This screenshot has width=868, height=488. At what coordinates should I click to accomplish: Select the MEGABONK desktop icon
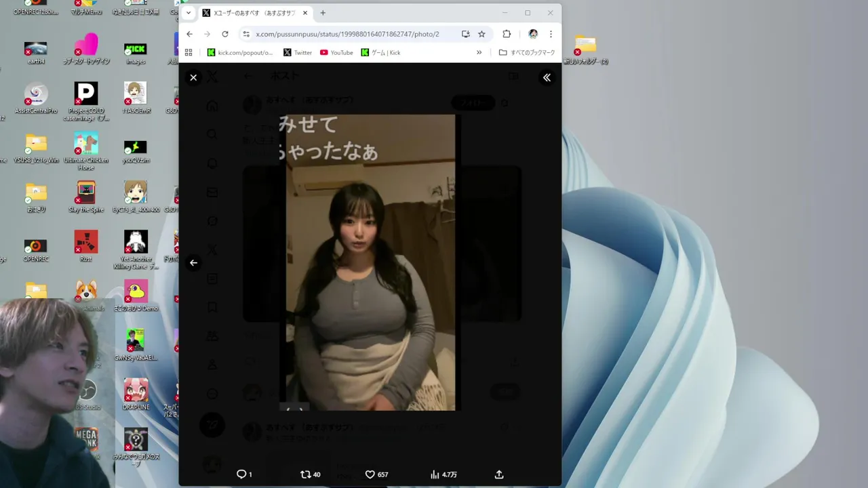coord(86,441)
